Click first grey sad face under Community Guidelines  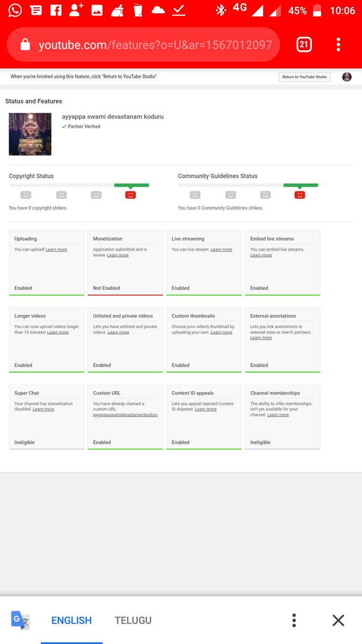(x=195, y=195)
